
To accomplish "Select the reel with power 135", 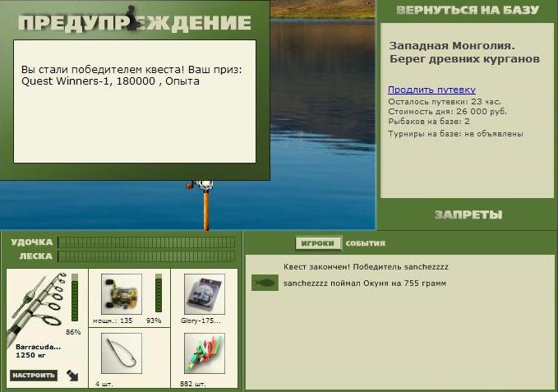I will point(122,294).
